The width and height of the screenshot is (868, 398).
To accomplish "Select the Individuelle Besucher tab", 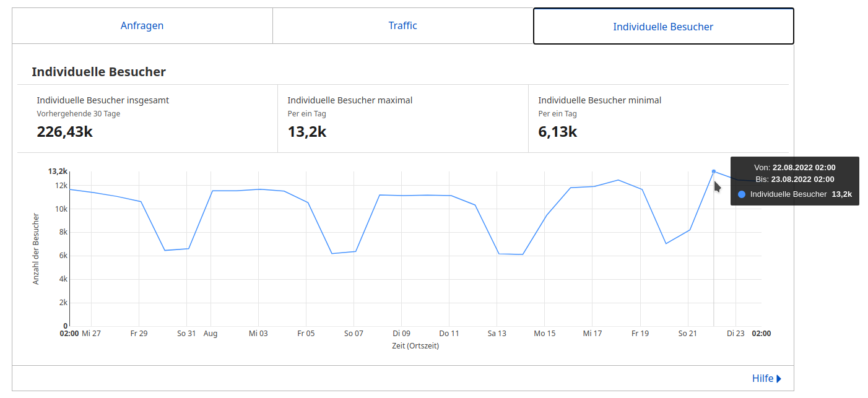I will point(663,26).
